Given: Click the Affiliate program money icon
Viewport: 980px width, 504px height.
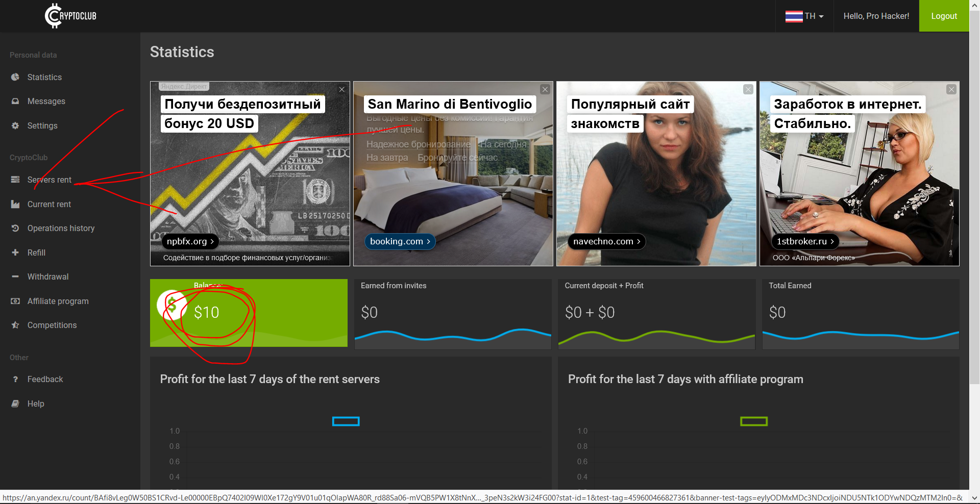Looking at the screenshot, I should click(15, 301).
